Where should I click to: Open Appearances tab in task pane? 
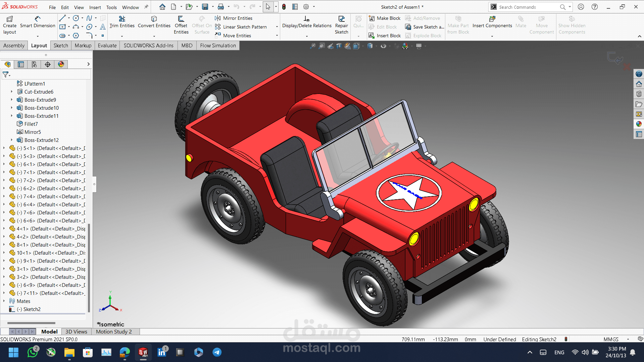pyautogui.click(x=639, y=124)
